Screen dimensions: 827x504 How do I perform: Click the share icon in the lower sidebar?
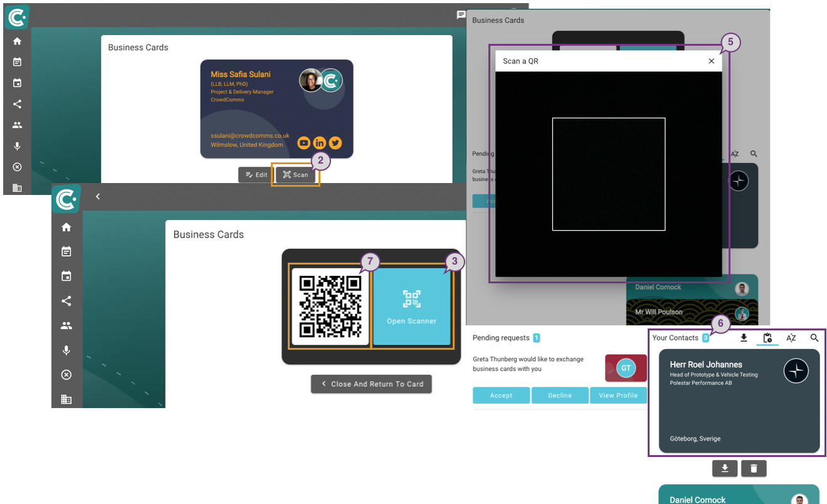(66, 301)
